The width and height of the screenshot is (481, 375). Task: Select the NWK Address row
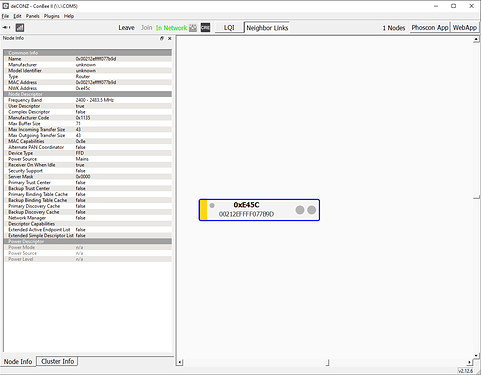point(88,88)
